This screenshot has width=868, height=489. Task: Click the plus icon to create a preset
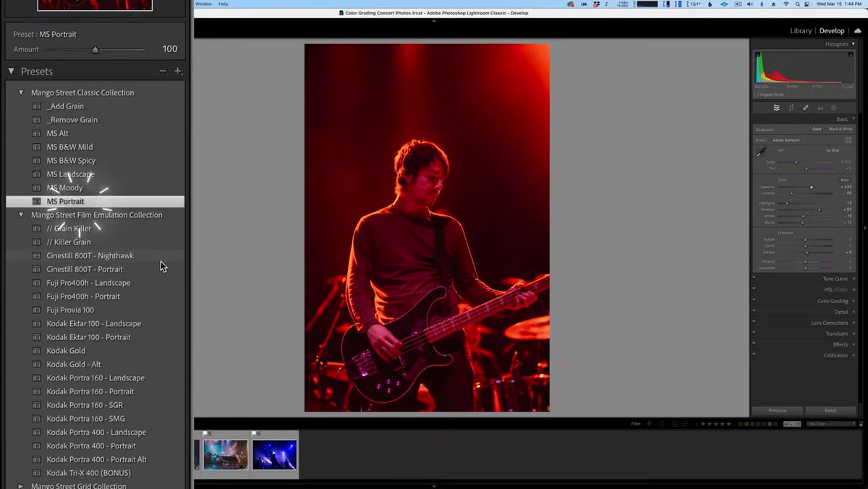coord(178,71)
